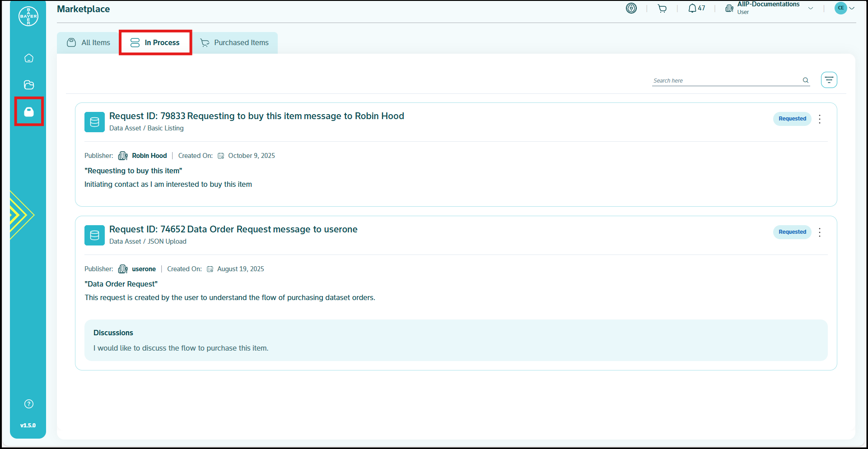Open Request ID 74652 title

(233, 229)
